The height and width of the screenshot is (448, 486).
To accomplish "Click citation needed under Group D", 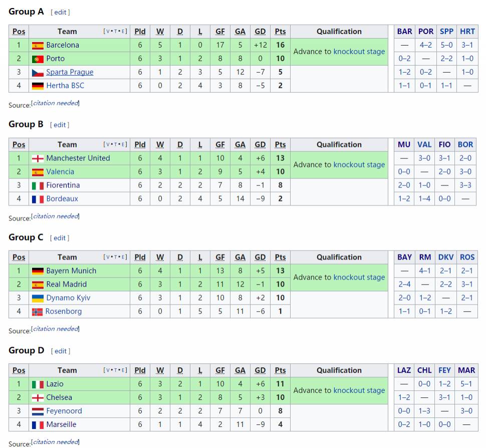I will point(56,442).
